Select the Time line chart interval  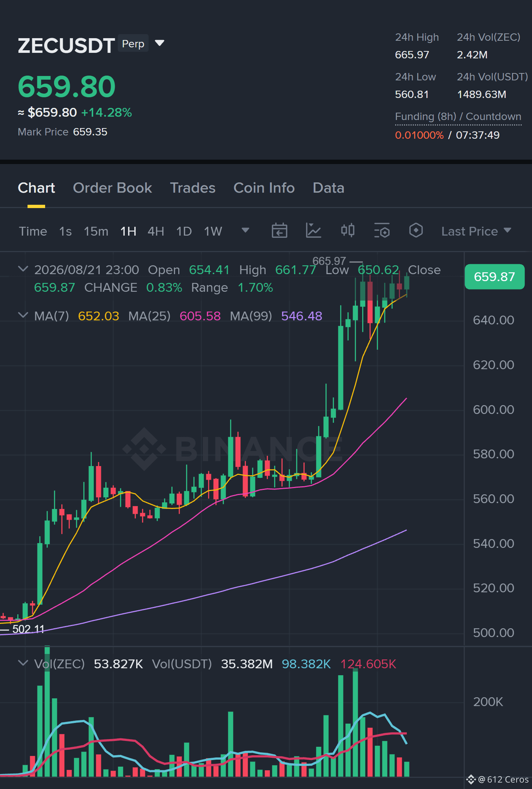pyautogui.click(x=33, y=231)
